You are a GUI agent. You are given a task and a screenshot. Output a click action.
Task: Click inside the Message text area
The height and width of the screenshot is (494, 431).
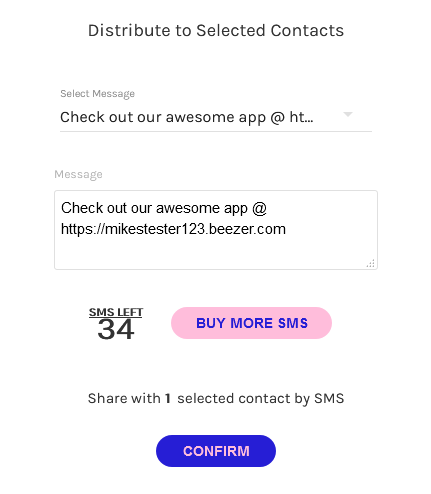[216, 230]
